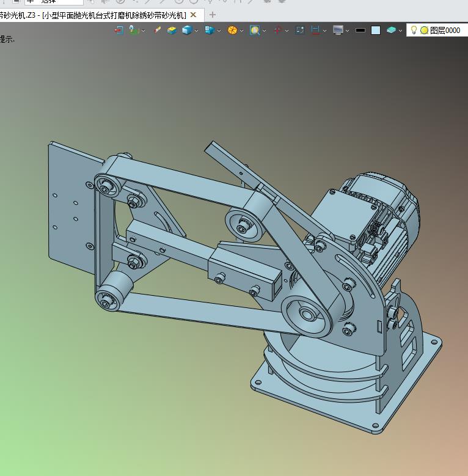Click the yellow circle layer icon
Viewport: 468px width, 476px height.
click(424, 31)
